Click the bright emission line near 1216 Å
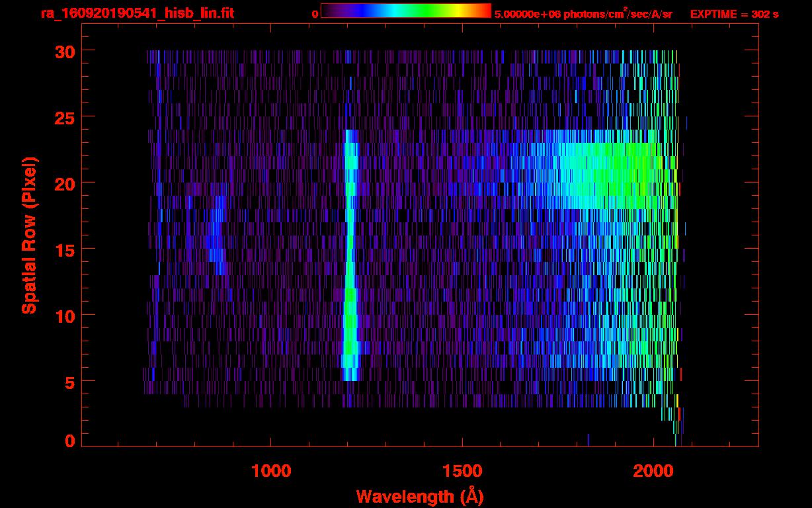The width and height of the screenshot is (812, 508). click(350, 255)
